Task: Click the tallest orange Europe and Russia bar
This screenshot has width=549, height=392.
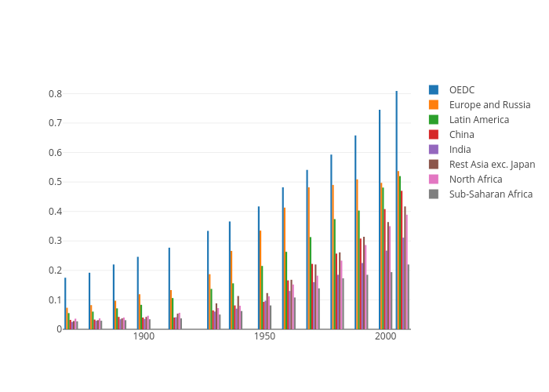Action: tap(398, 250)
